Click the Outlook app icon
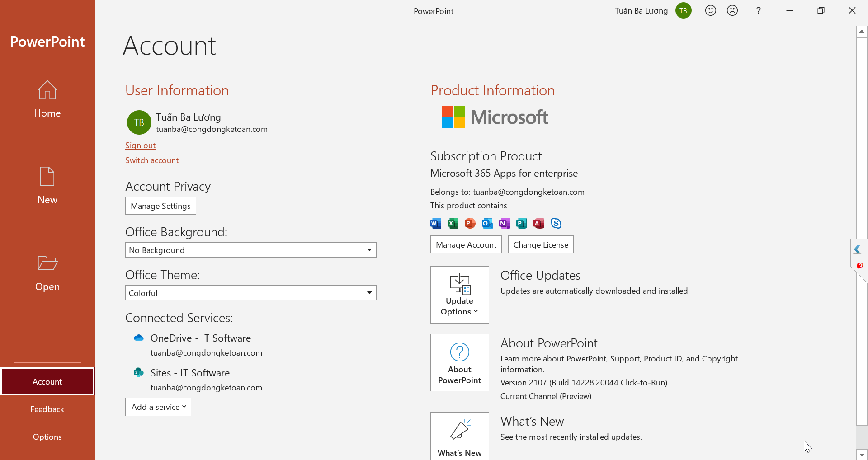The image size is (868, 460). [487, 223]
